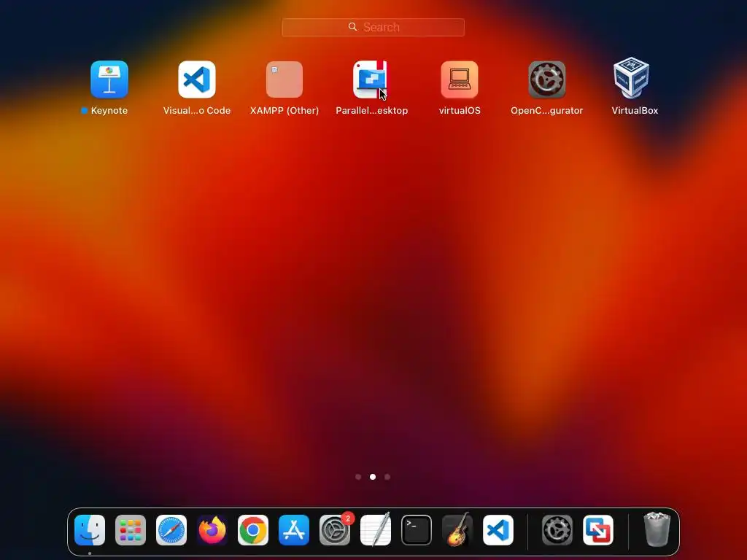Select the second Launchpad page dot
Viewport: 747px width, 560px height.
click(373, 477)
